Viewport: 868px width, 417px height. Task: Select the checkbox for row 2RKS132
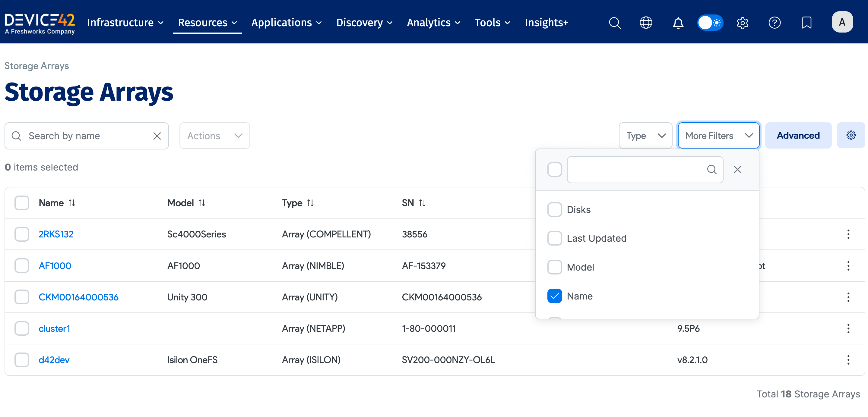click(x=22, y=234)
